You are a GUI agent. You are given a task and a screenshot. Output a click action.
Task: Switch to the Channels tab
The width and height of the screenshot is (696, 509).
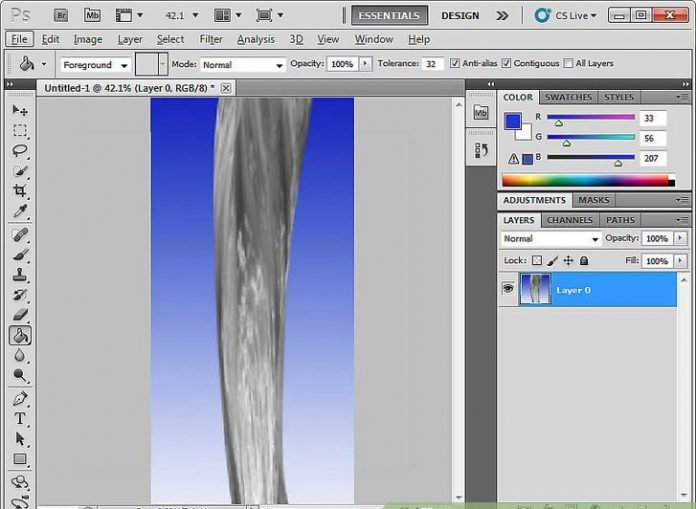click(569, 220)
